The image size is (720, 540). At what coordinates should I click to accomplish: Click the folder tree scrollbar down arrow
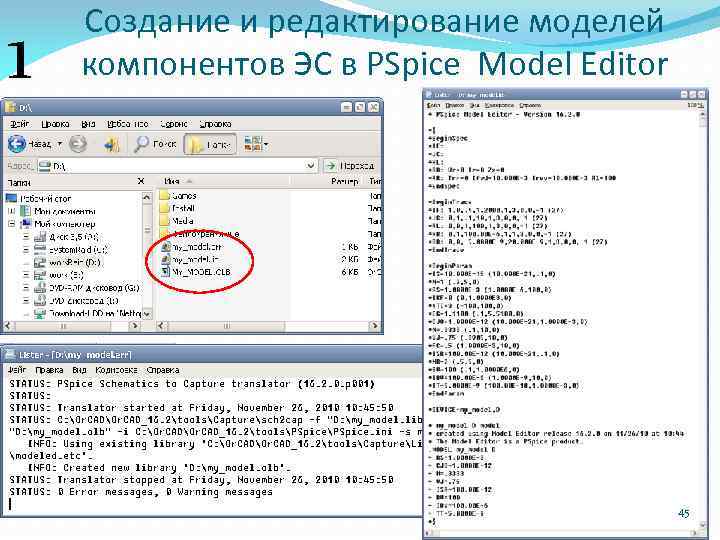(x=146, y=314)
